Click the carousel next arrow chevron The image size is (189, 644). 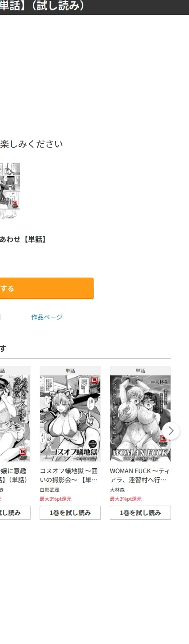click(171, 430)
